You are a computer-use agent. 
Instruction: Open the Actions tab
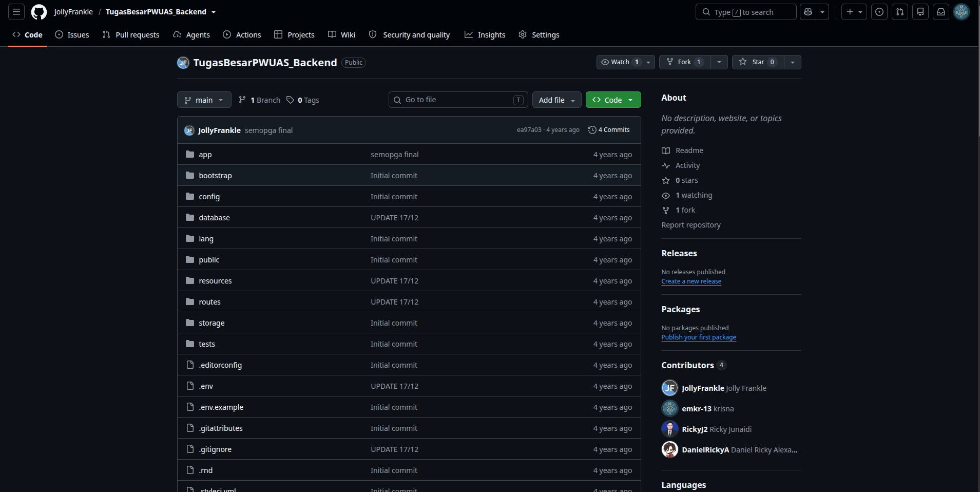click(x=242, y=35)
